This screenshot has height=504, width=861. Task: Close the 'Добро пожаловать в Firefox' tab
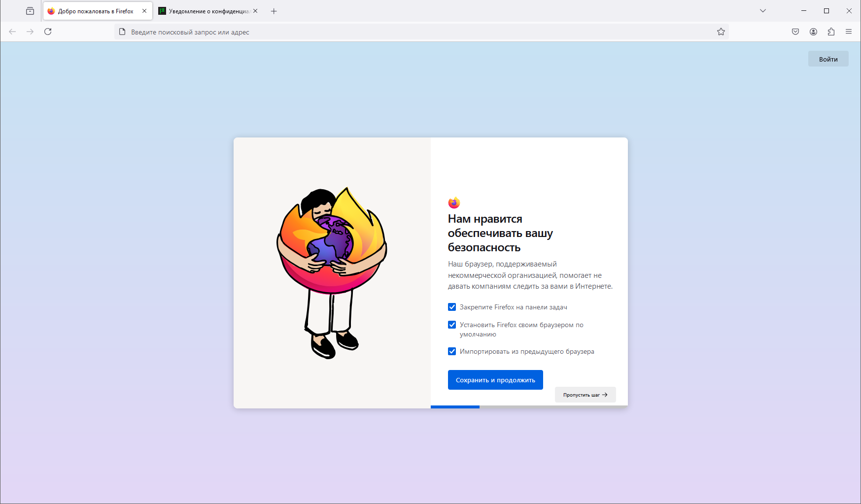[144, 11]
